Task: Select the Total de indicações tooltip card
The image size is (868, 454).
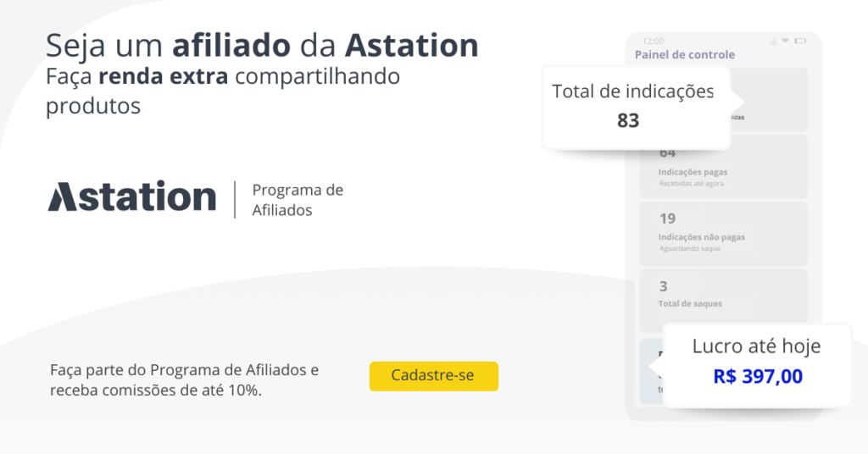Action: 637,108
